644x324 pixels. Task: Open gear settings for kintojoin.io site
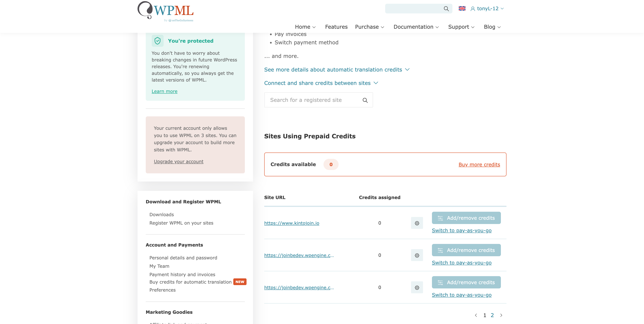click(x=417, y=223)
